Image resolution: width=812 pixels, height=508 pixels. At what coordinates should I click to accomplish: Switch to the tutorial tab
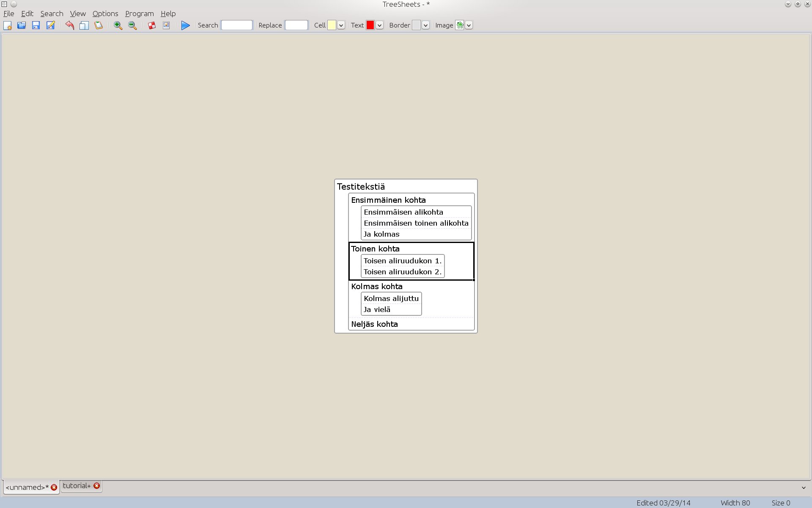point(77,486)
